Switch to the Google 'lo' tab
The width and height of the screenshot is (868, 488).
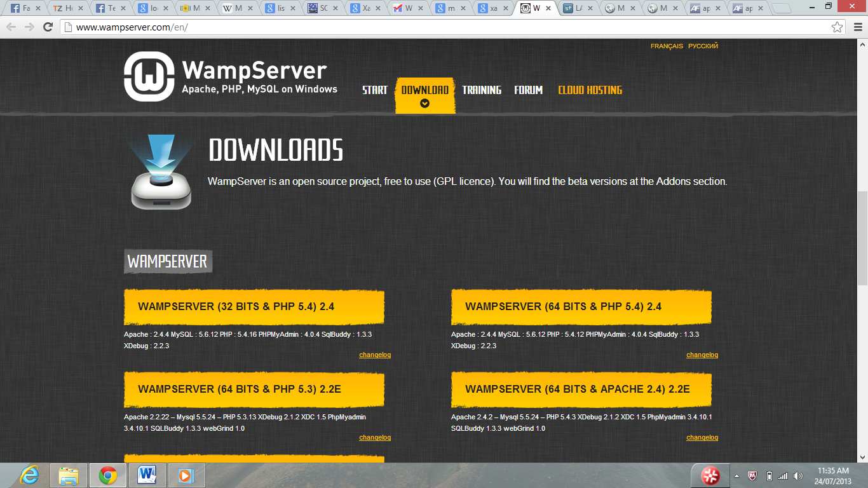153,8
